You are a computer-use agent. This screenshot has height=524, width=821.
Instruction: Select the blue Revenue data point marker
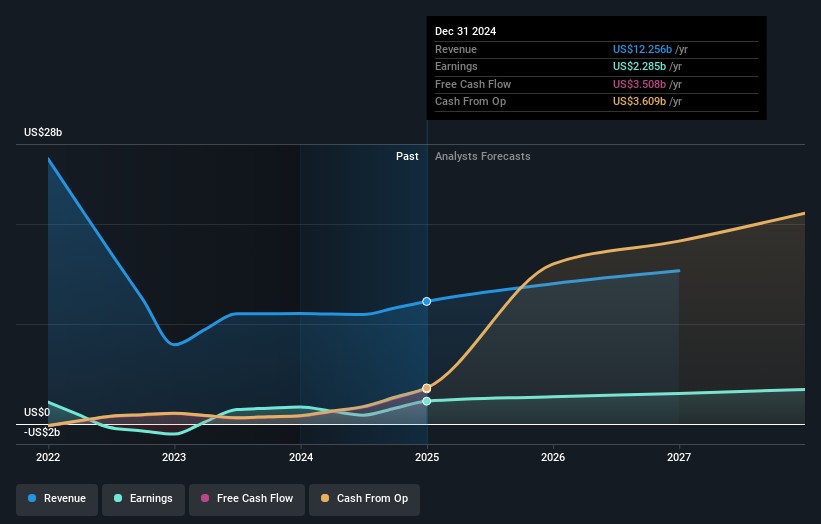coord(427,301)
